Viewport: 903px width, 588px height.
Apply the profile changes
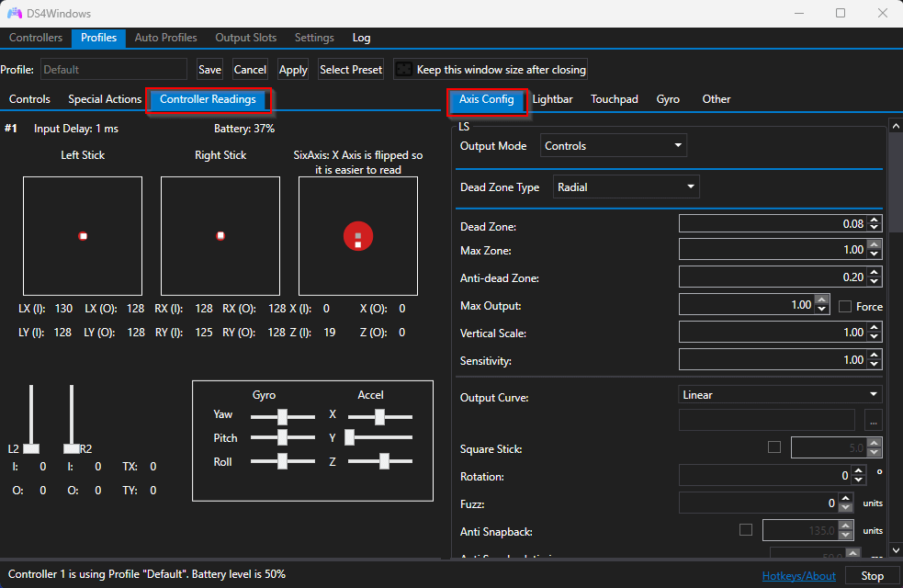click(293, 69)
